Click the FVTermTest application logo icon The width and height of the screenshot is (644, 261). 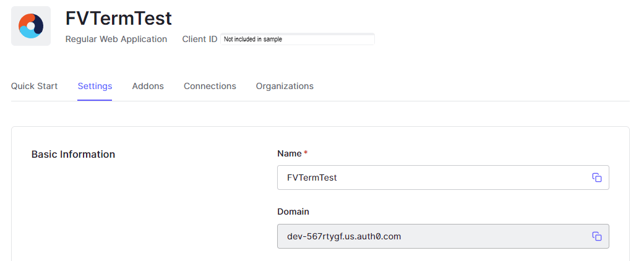pyautogui.click(x=31, y=26)
